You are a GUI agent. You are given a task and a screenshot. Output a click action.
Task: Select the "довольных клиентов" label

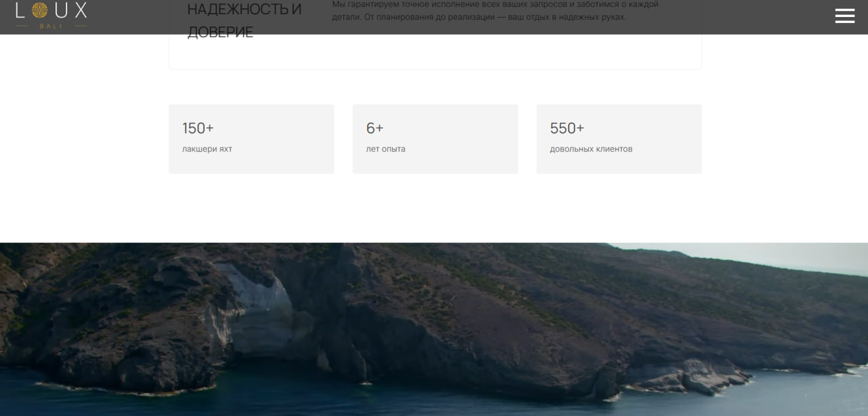point(591,149)
